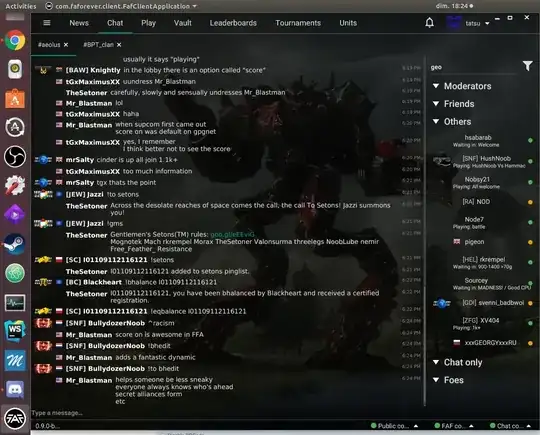Screen dimensions: 540x435
Task: Open Discord from the dock
Action: 15,390
